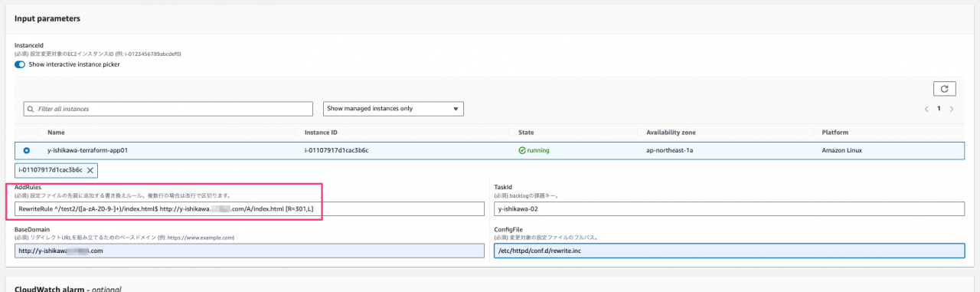Remove the i-01107917d1cac3b6c tag with X
This screenshot has width=980, height=292.
(90, 170)
